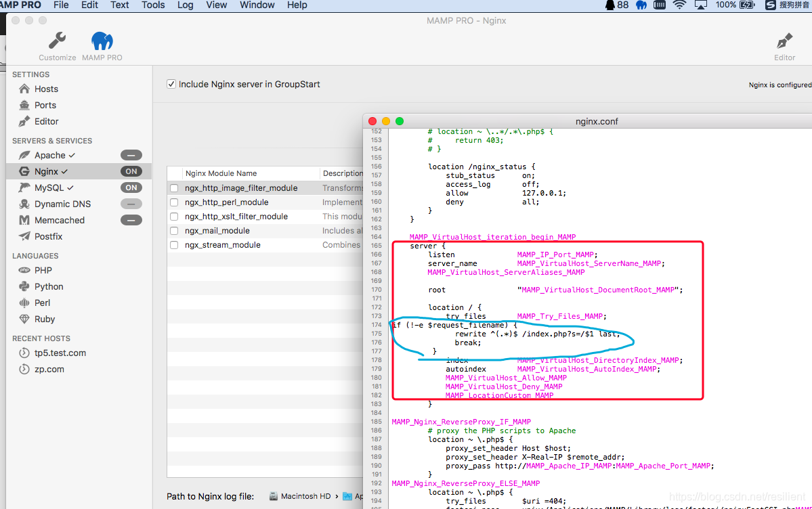Screen dimensions: 812x509
Task: Enable ngx_stream_module checkbox
Action: (175, 245)
